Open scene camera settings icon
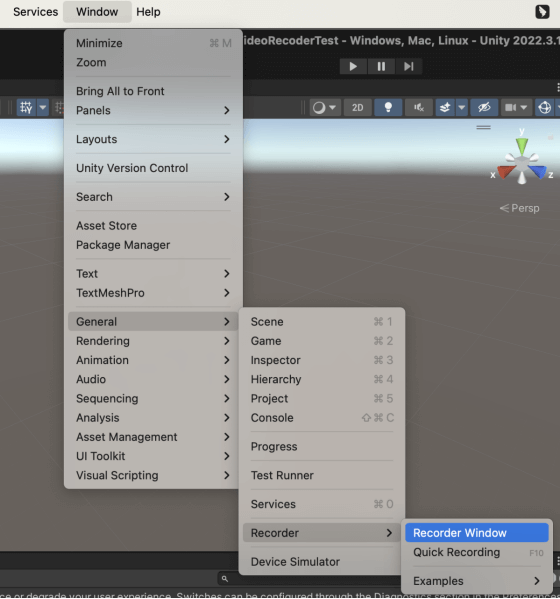 [510, 108]
